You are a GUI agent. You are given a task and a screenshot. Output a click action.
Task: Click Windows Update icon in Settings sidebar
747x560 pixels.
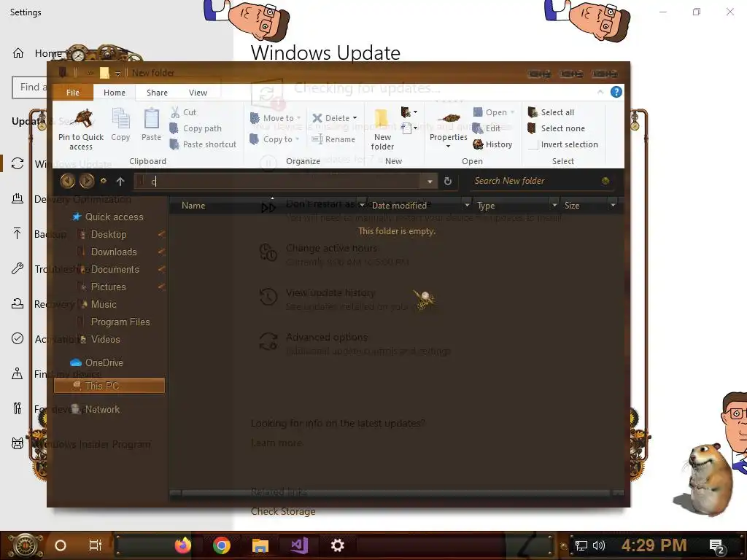18,163
